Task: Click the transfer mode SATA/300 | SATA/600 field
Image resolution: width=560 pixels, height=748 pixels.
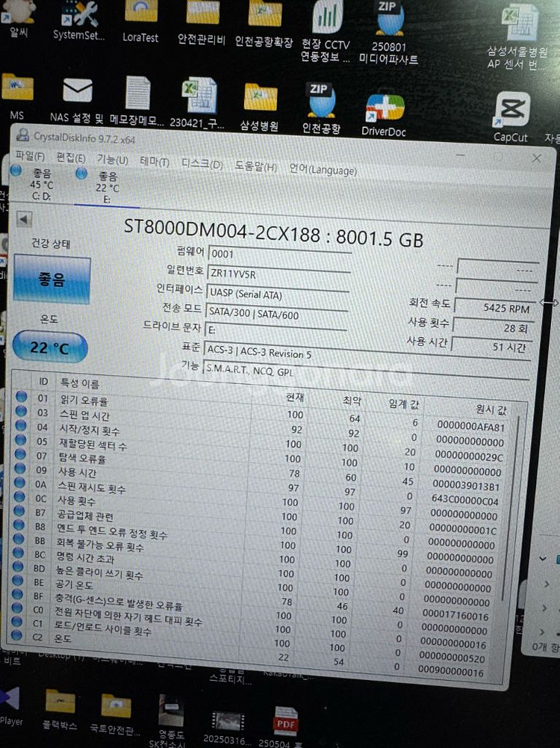Action: tap(277, 315)
